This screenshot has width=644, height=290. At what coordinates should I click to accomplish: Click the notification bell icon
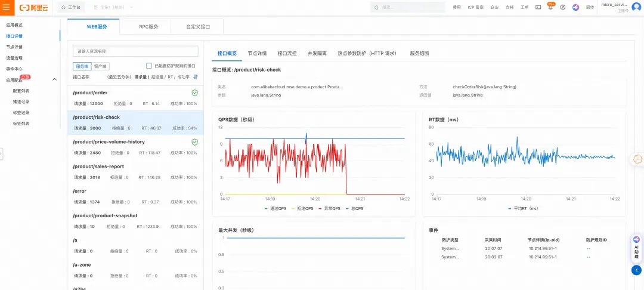pyautogui.click(x=550, y=7)
